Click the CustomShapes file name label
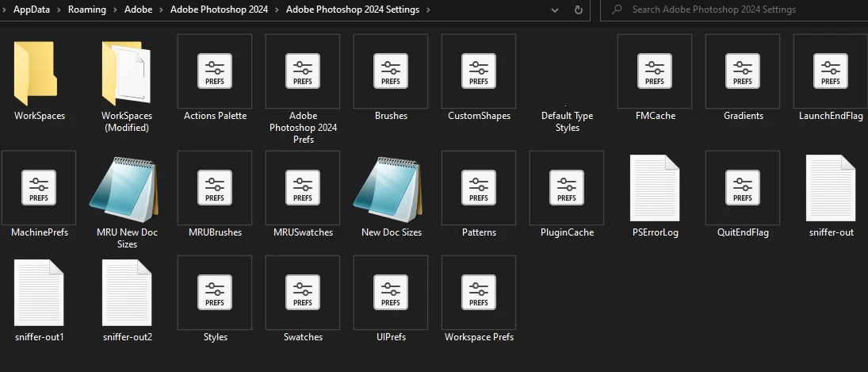Viewport: 868px width, 372px height. pos(479,116)
